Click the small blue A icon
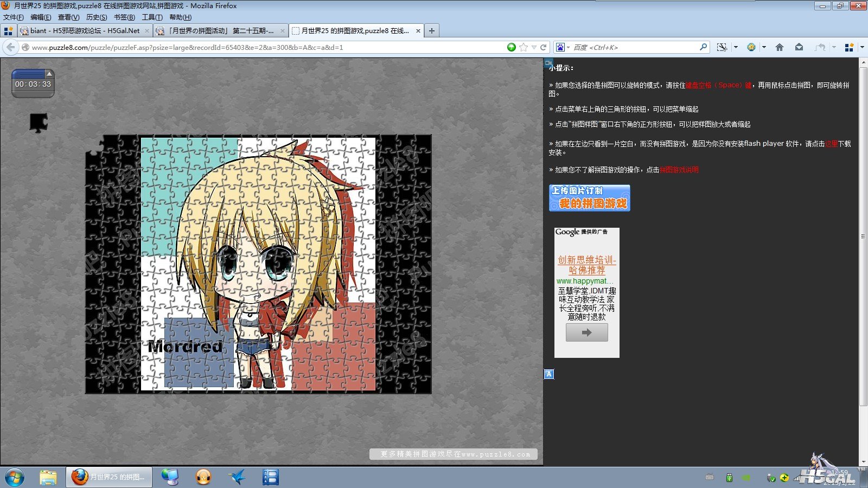The width and height of the screenshot is (868, 488). [549, 374]
